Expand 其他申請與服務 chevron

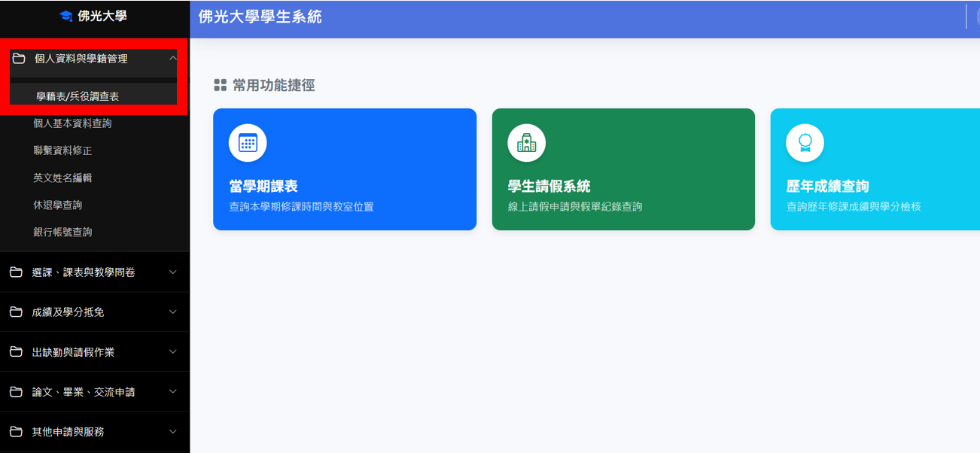172,431
